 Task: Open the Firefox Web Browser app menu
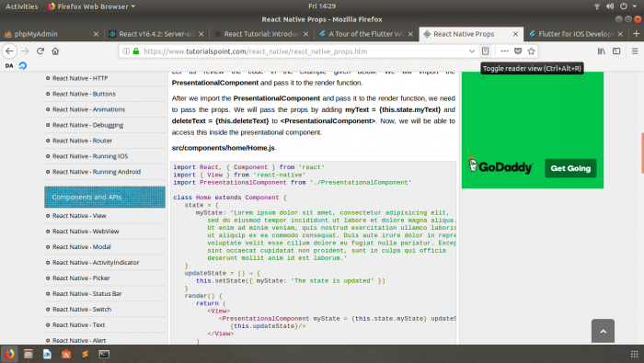click(x=91, y=6)
